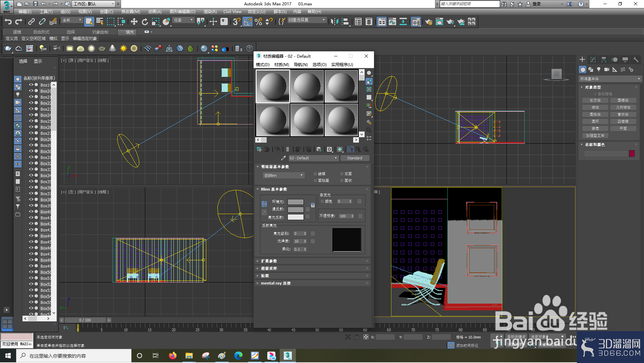Click the Utilities wrench tab in command panel
The image size is (644, 363).
[636, 60]
